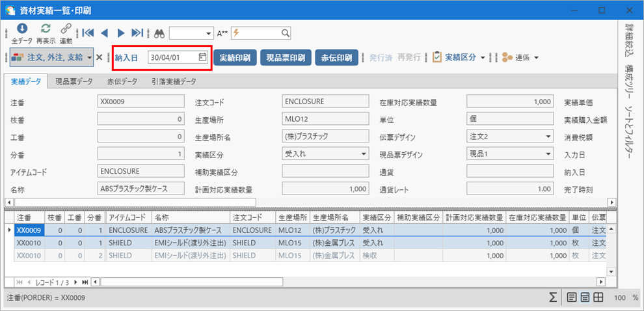The image size is (644, 311).
Task: Click the 再表示 refresh icon
Action: pos(46,29)
